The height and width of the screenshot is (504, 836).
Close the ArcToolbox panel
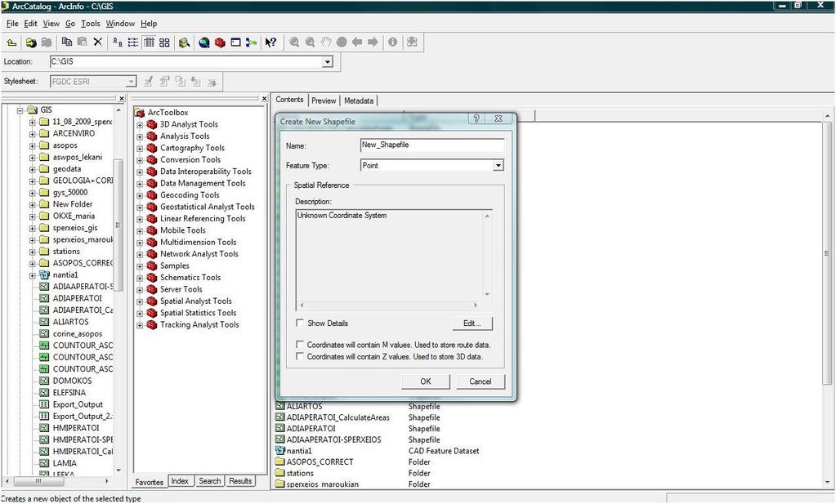(x=264, y=99)
